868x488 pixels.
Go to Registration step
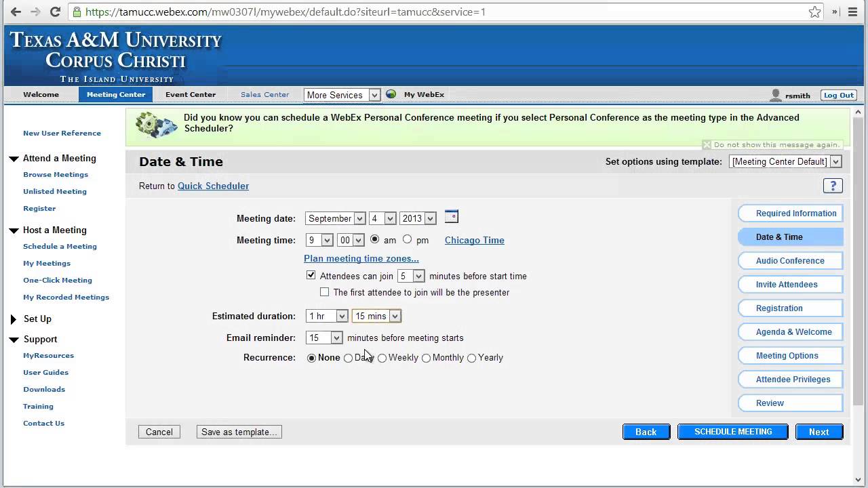pos(791,308)
